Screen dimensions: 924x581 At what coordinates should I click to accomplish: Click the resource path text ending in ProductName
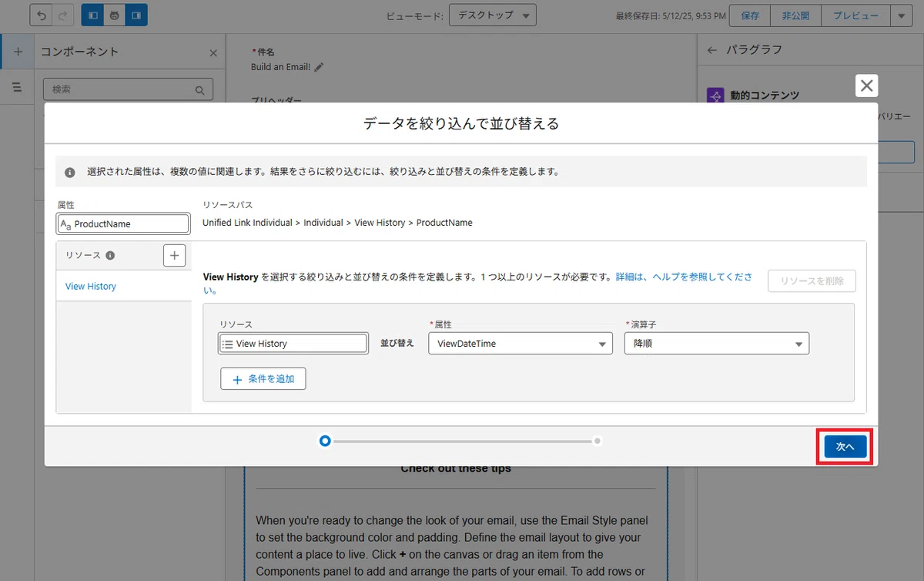click(x=337, y=223)
